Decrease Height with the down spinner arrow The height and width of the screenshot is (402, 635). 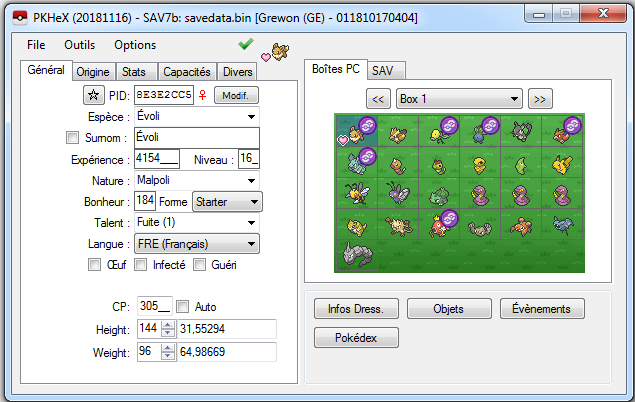coord(168,333)
